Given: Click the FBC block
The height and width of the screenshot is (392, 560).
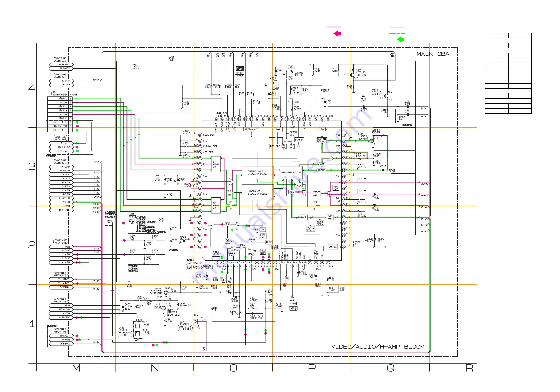Looking at the screenshot, I should [x=292, y=192].
